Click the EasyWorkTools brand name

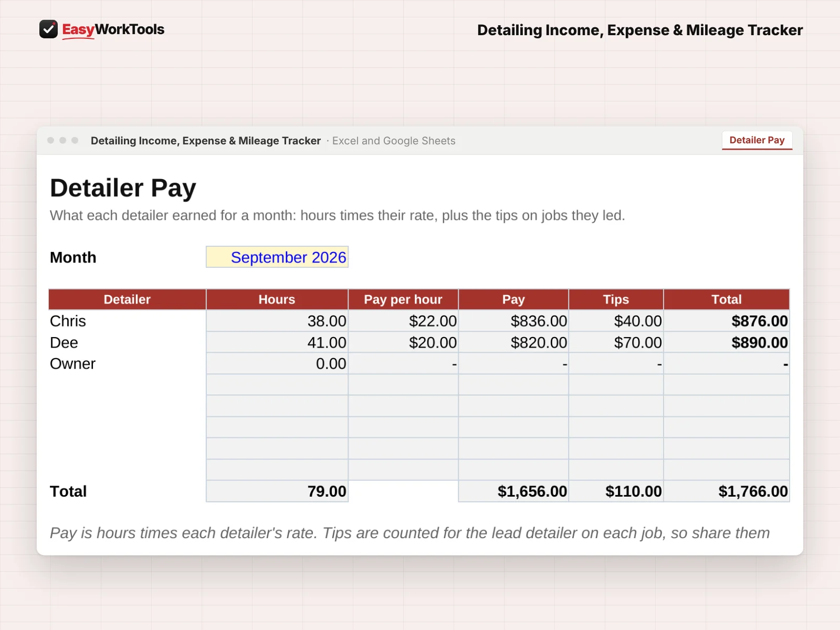coord(113,29)
